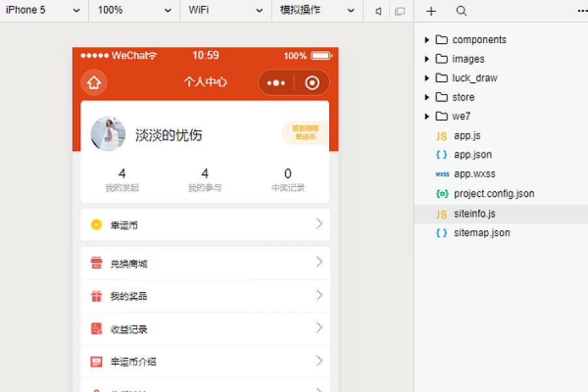Click the plus icon to add file
The image size is (588, 392).
[431, 11]
